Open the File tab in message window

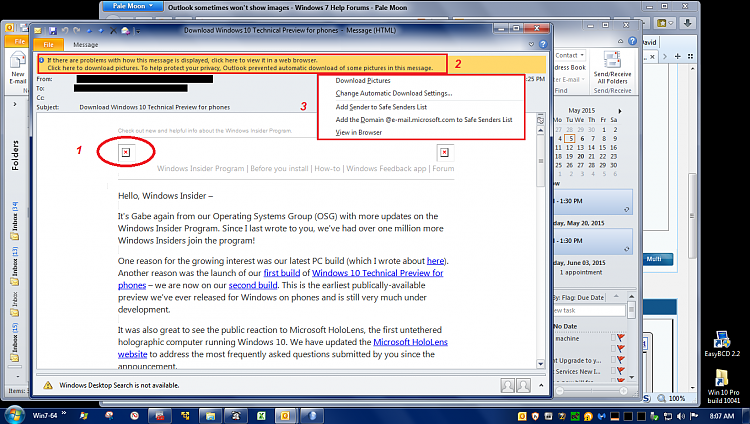tap(48, 45)
